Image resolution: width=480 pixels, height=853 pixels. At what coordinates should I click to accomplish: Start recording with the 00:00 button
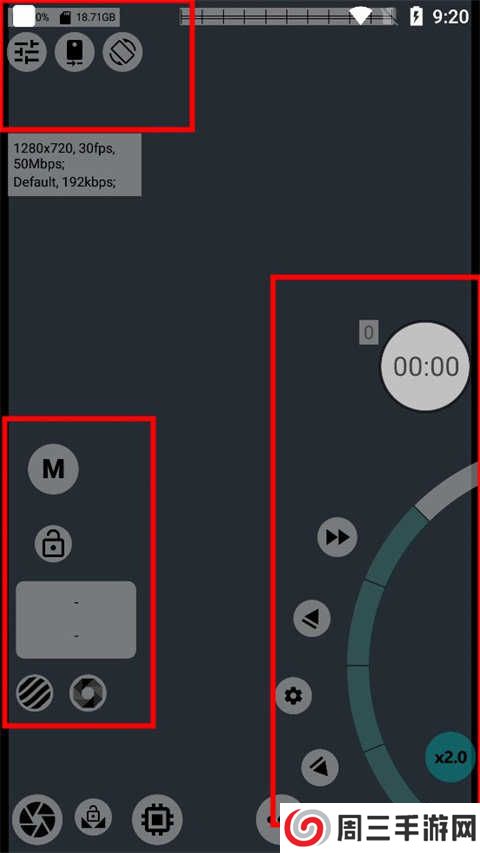coord(425,367)
